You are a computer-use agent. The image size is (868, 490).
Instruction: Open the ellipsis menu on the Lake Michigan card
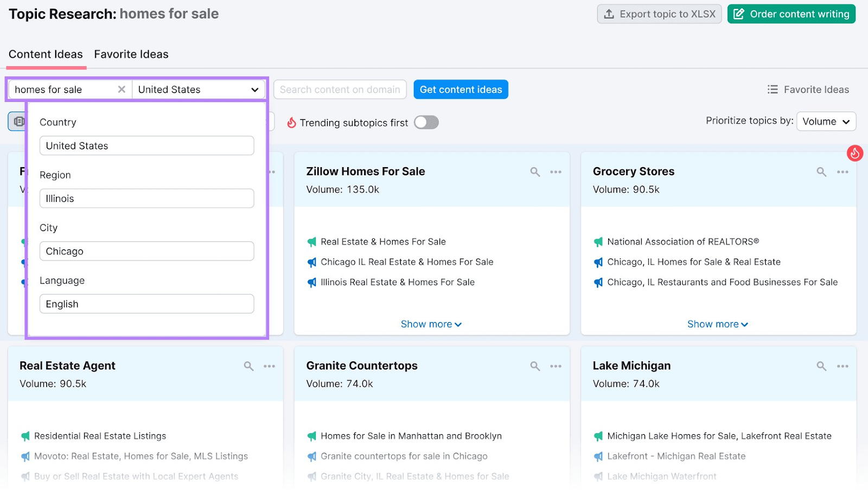(843, 366)
